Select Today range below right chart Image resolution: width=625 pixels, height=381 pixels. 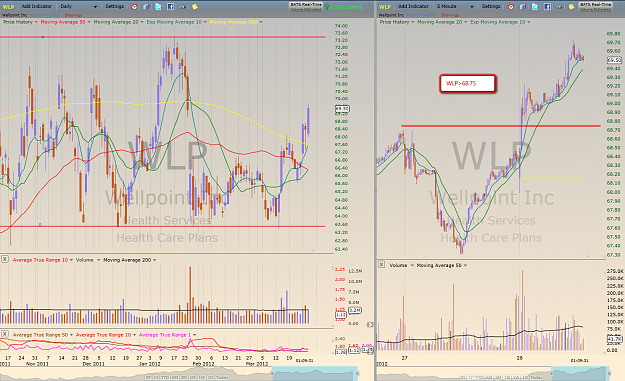pos(536,377)
